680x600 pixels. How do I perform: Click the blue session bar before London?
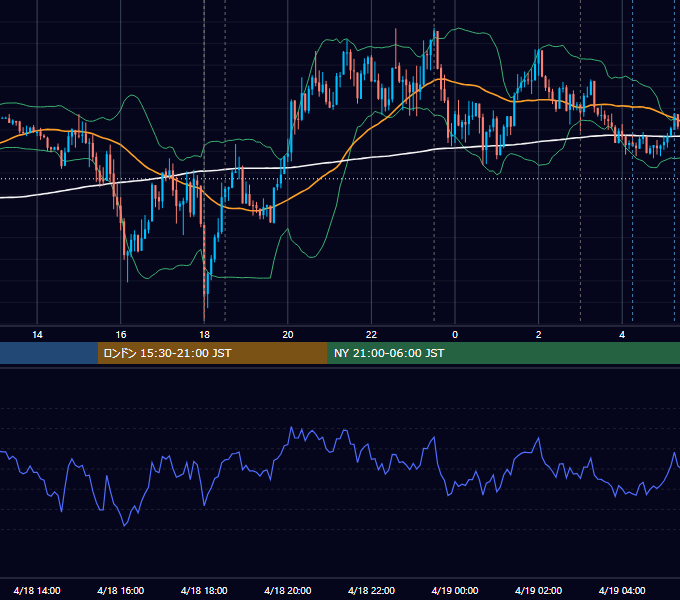click(49, 353)
